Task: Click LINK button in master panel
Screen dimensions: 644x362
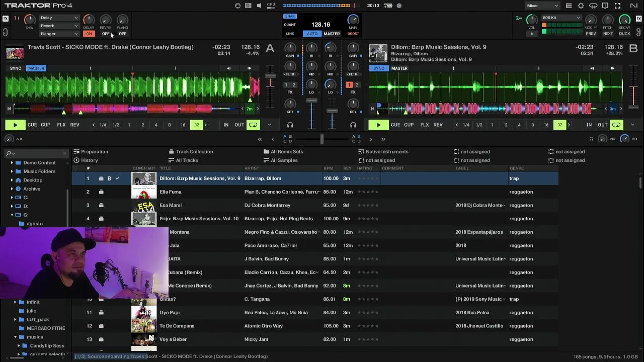Action: (x=290, y=34)
